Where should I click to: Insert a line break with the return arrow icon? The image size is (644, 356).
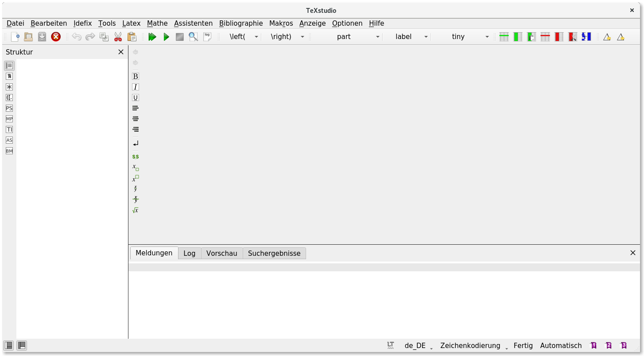click(x=136, y=143)
